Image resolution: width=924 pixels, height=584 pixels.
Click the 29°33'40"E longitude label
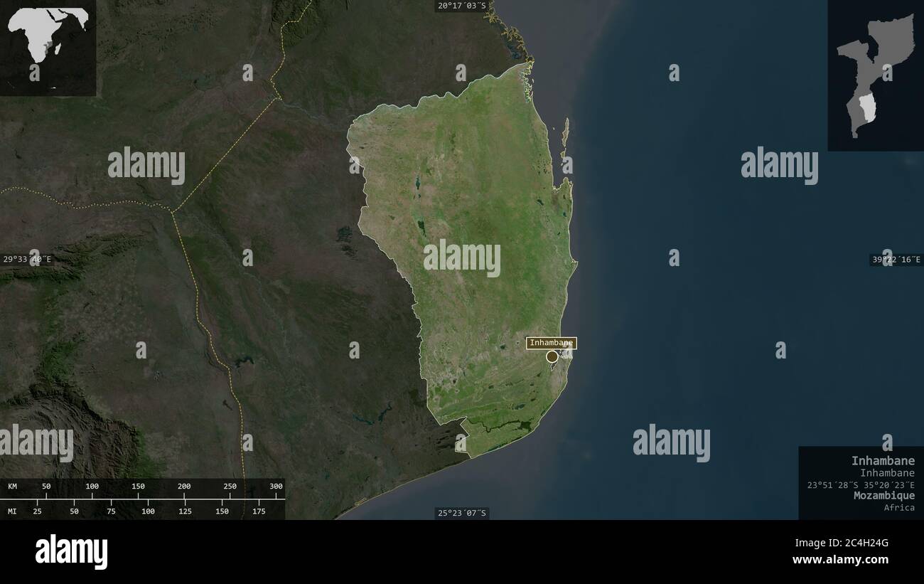(28, 260)
